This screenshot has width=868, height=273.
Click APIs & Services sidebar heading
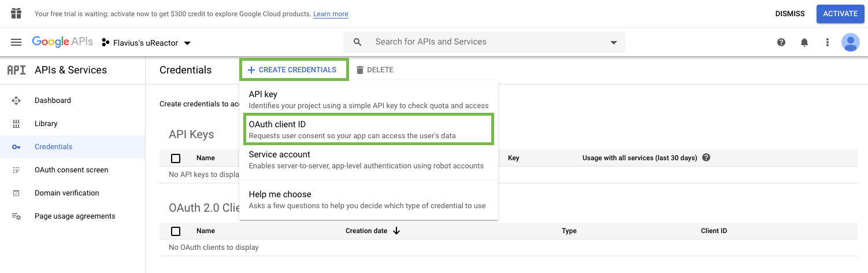click(71, 70)
